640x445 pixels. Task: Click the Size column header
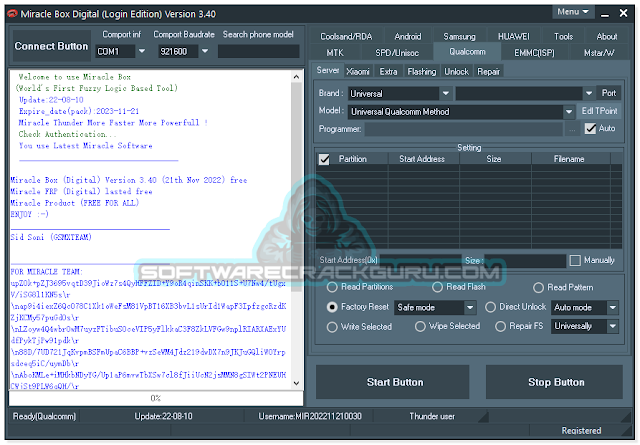(x=494, y=159)
